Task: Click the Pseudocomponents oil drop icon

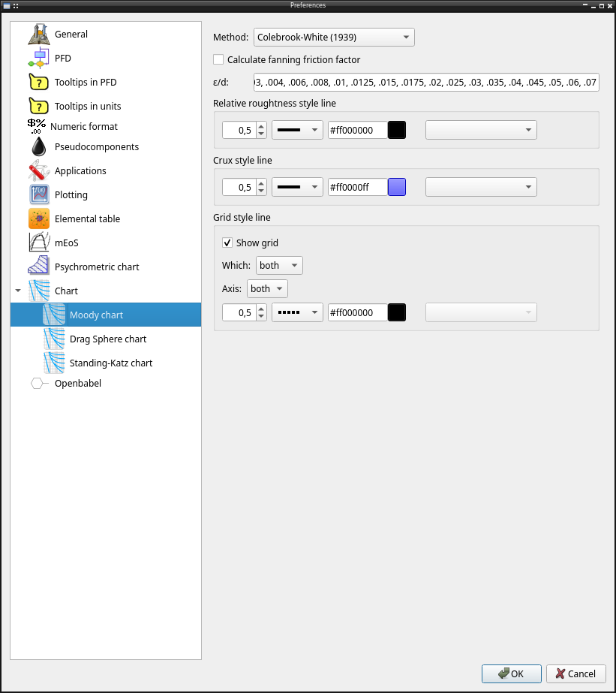Action: point(39,146)
